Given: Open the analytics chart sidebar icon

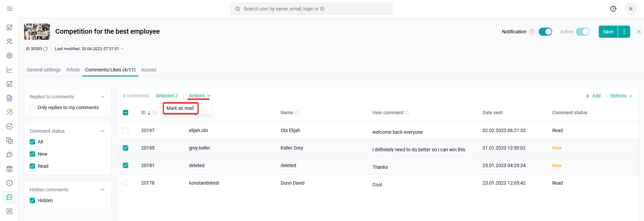Looking at the screenshot, I should (x=9, y=70).
